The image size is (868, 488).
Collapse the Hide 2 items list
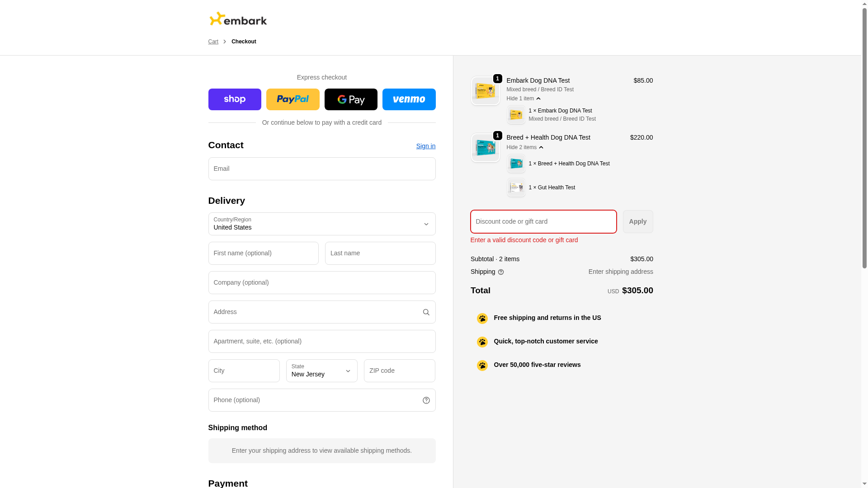[x=525, y=147]
